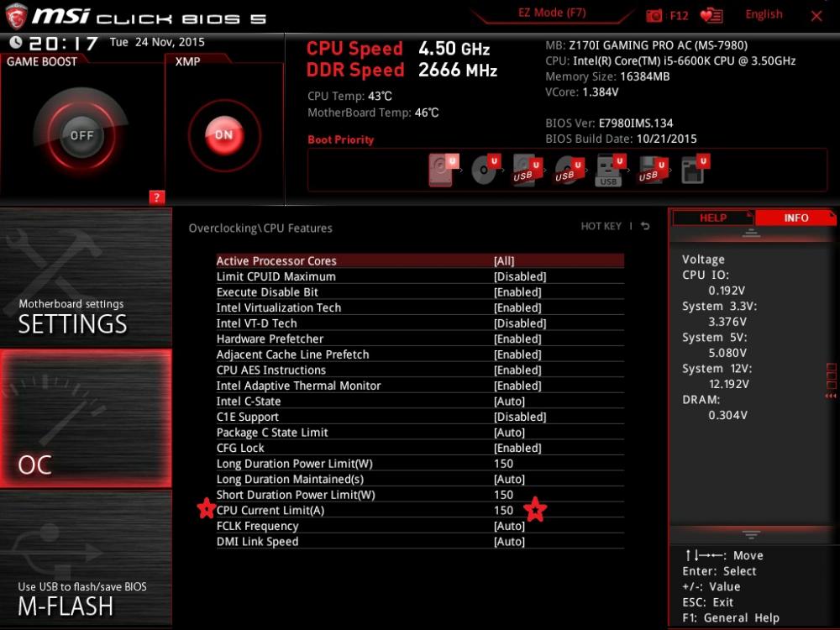840x630 pixels.
Task: Close the BIOS with the X
Action: pyautogui.click(x=816, y=16)
